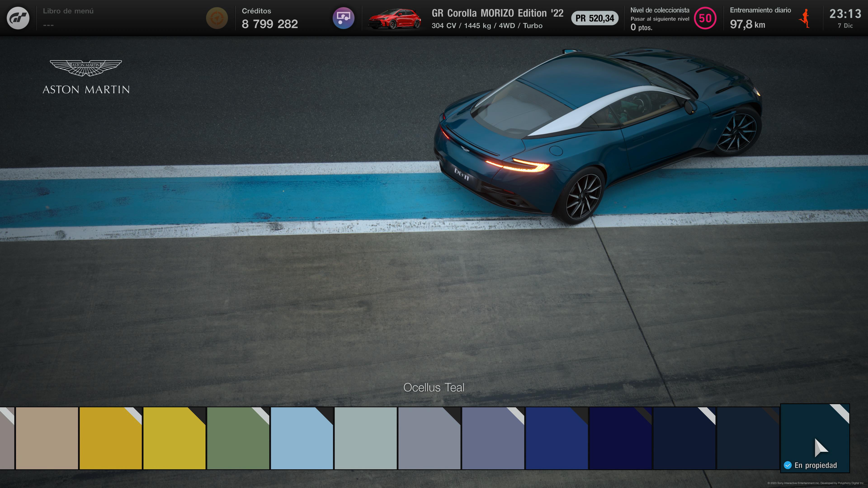
Task: Click the collector level 50 circle
Action: tap(705, 18)
